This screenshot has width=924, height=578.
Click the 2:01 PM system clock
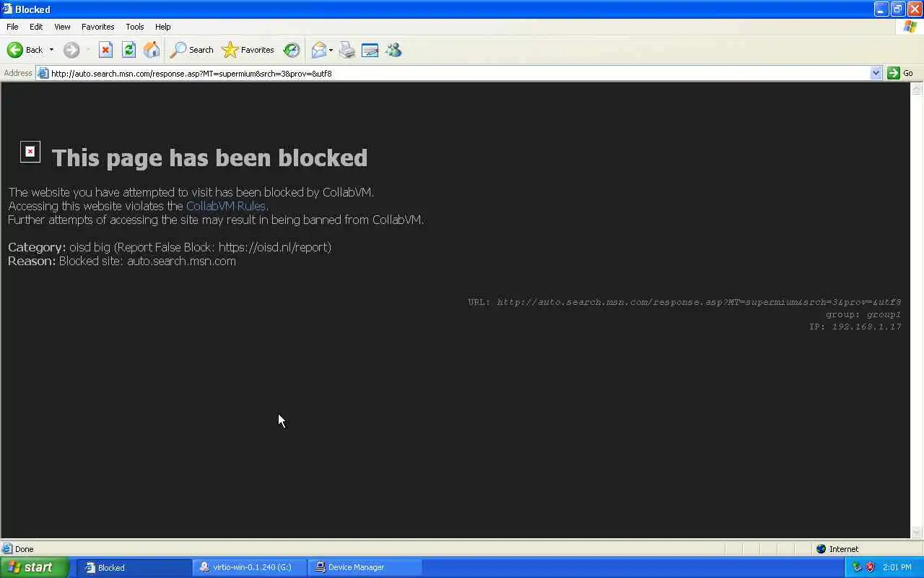coord(897,567)
